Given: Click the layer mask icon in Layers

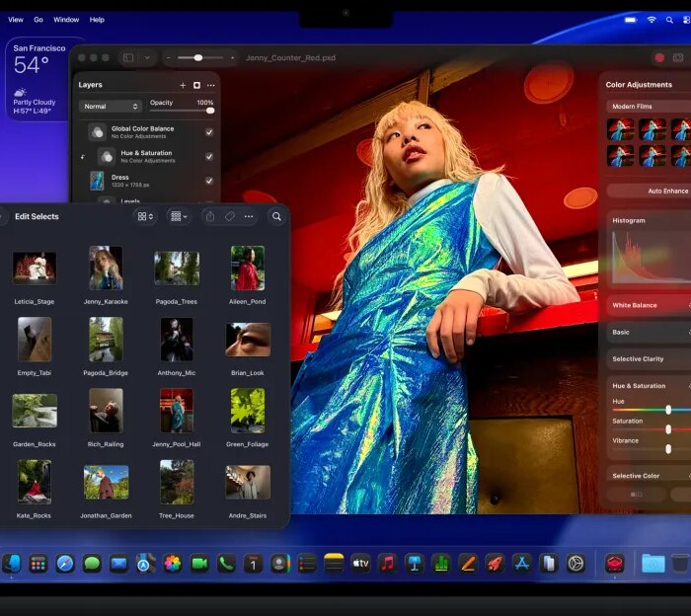Looking at the screenshot, I should (196, 85).
